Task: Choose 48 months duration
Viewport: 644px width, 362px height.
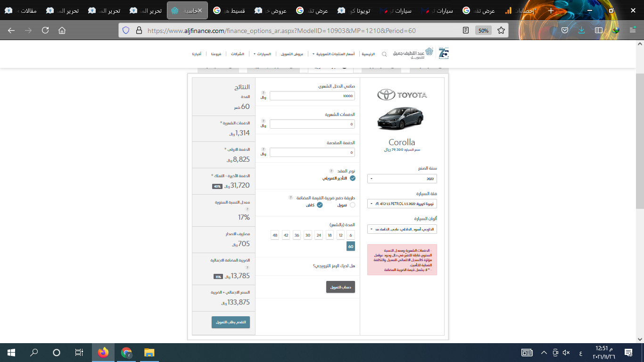Action: (x=275, y=235)
